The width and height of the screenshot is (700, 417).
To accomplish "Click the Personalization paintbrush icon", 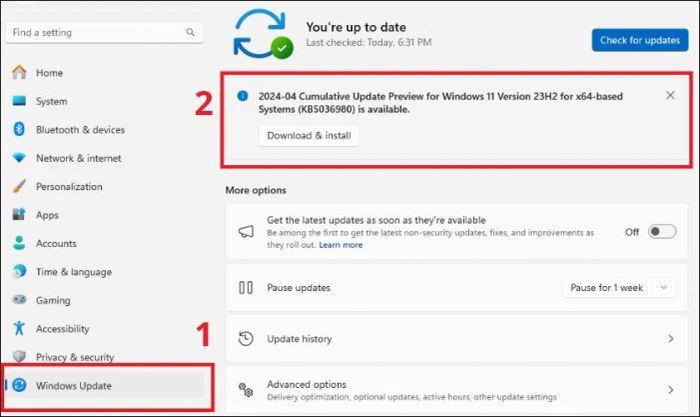I will (19, 186).
